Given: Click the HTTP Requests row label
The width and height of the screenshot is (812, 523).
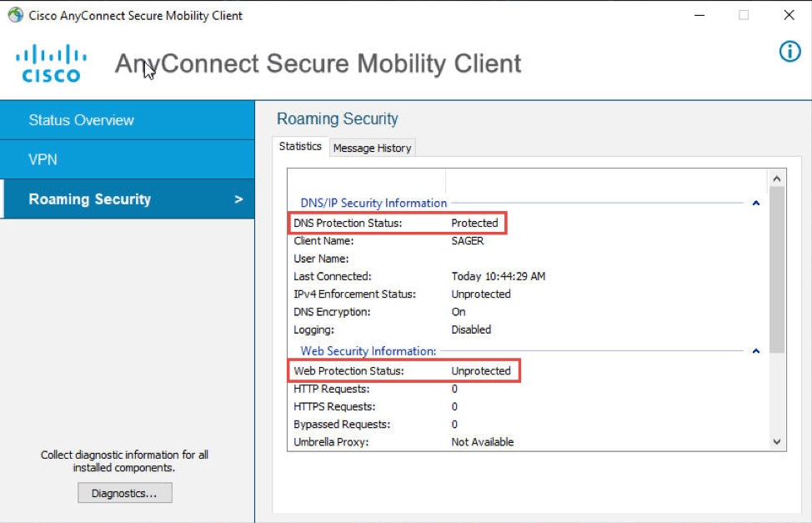Looking at the screenshot, I should [x=332, y=389].
